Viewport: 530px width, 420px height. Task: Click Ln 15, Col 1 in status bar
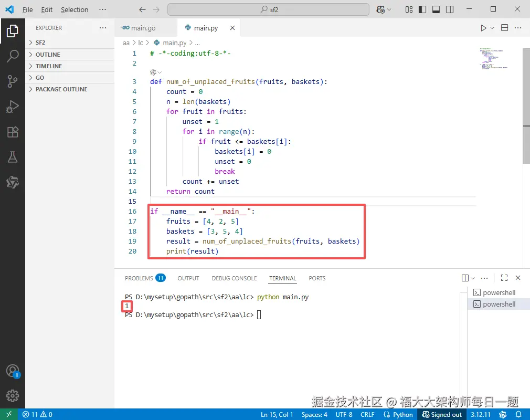click(277, 414)
